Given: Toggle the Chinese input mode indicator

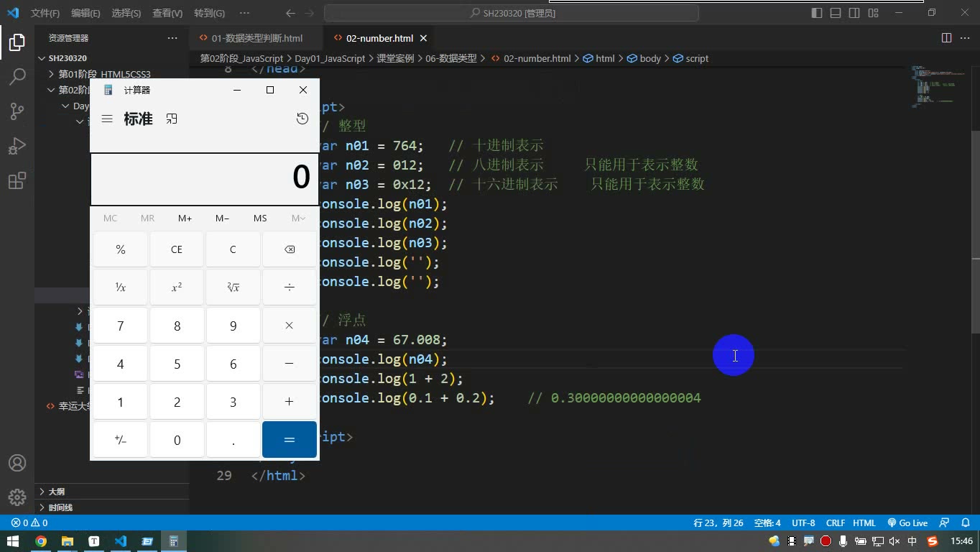Looking at the screenshot, I should point(912,541).
